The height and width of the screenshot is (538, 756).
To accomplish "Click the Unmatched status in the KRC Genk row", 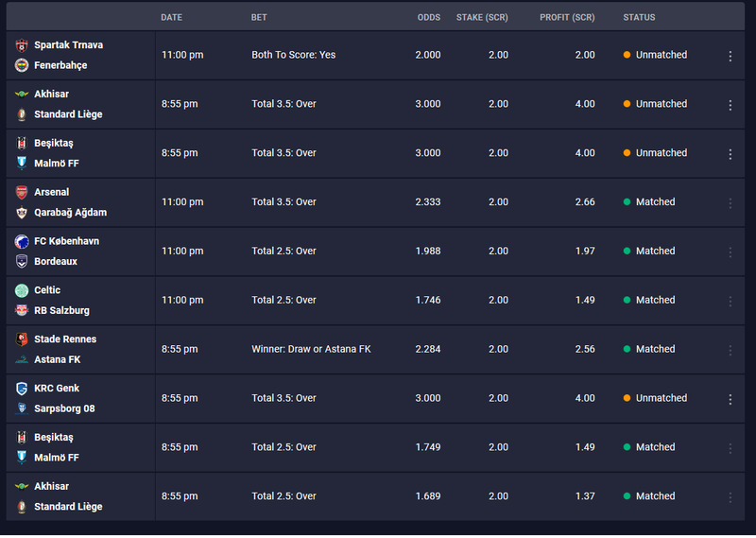I will coord(655,399).
